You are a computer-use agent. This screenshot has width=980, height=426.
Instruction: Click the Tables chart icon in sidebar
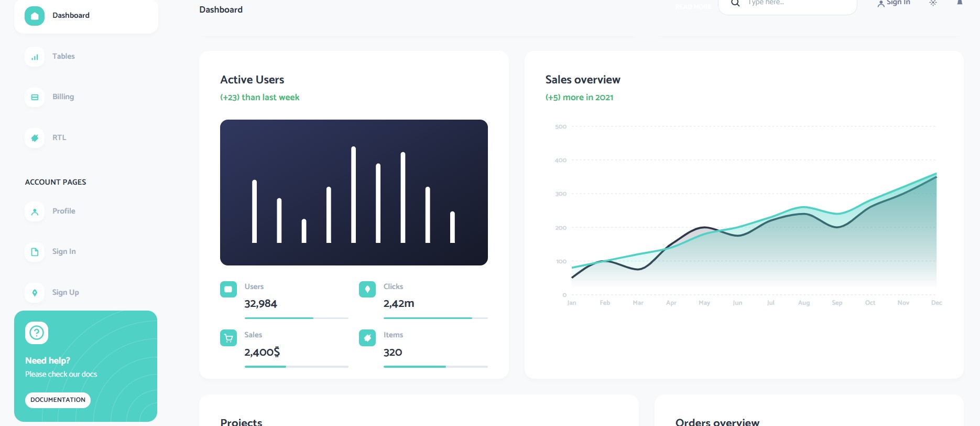click(35, 57)
